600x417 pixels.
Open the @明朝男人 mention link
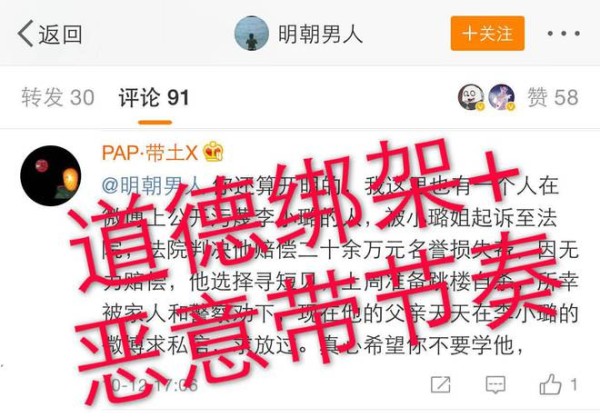pyautogui.click(x=152, y=186)
